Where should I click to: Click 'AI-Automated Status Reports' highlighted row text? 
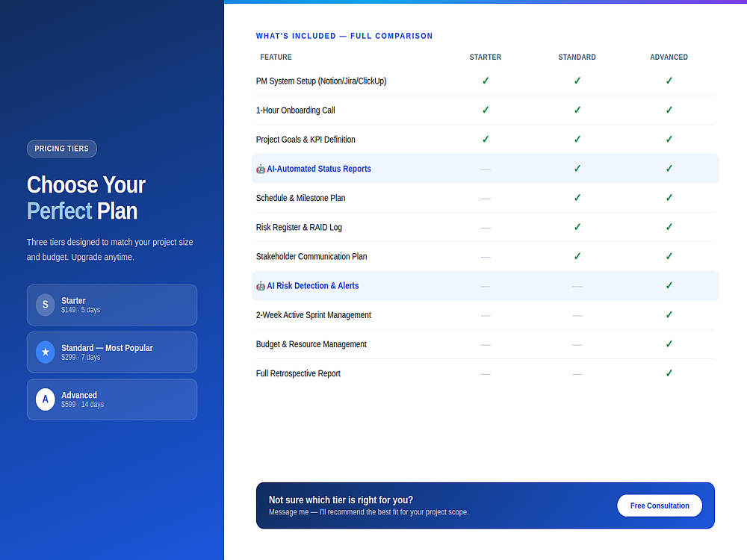(x=319, y=169)
